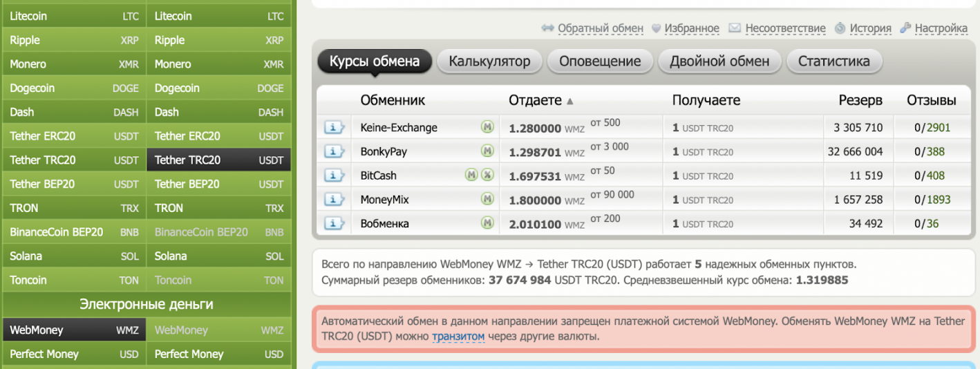
Task: Select Tether ERC20 in the receive column
Action: point(219,136)
